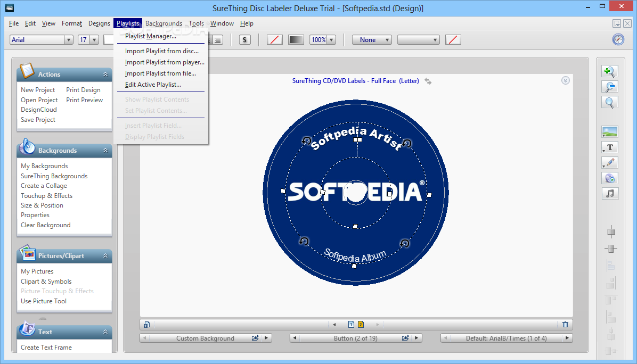Click Save Project link

[38, 120]
